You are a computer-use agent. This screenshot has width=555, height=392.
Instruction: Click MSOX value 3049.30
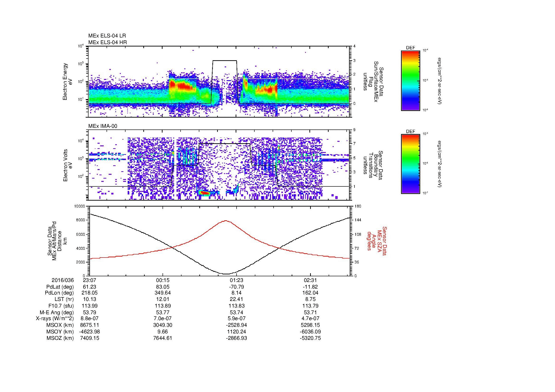coord(163,325)
